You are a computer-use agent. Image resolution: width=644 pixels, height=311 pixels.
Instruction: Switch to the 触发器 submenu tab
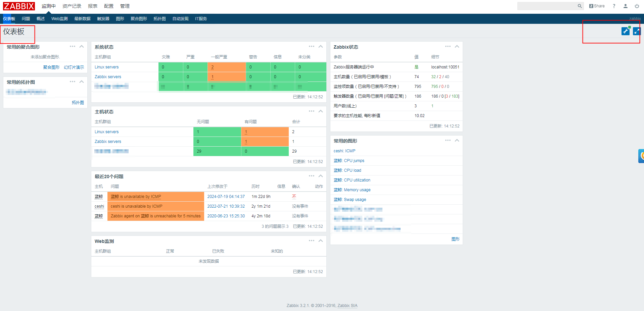[103, 19]
